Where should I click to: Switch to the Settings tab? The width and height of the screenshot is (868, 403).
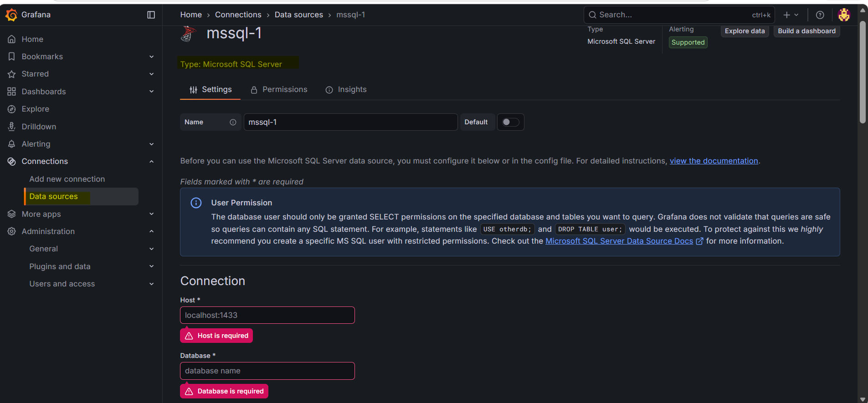coord(211,90)
